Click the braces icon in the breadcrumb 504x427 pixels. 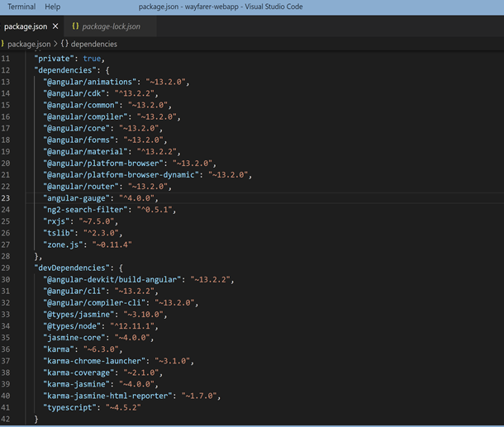point(64,44)
